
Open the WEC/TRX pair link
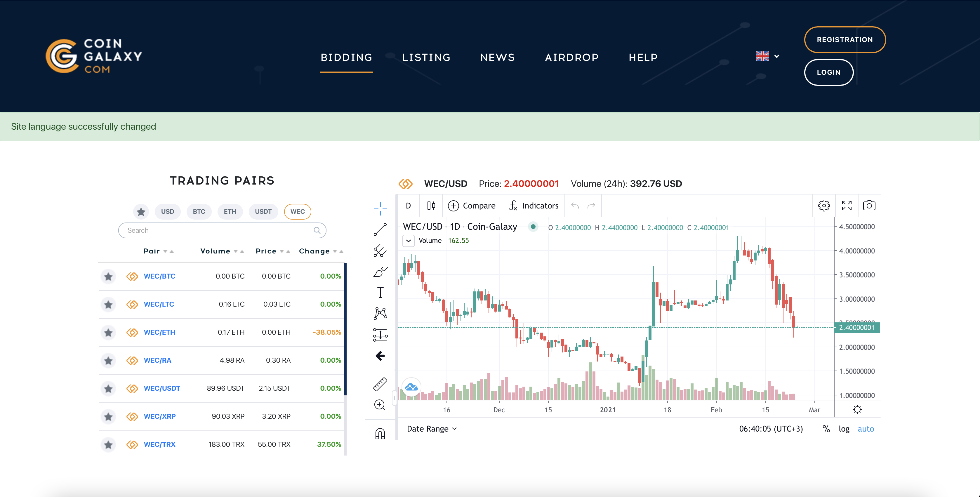(x=159, y=444)
